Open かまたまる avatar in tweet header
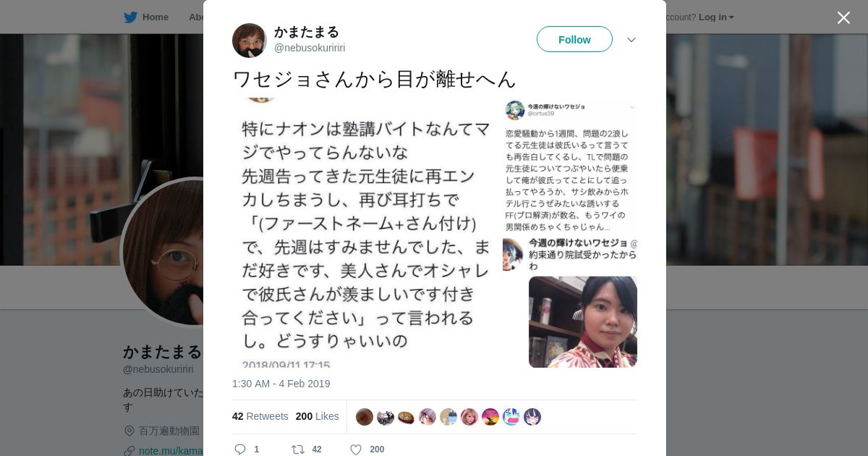868x456 pixels. tap(250, 41)
